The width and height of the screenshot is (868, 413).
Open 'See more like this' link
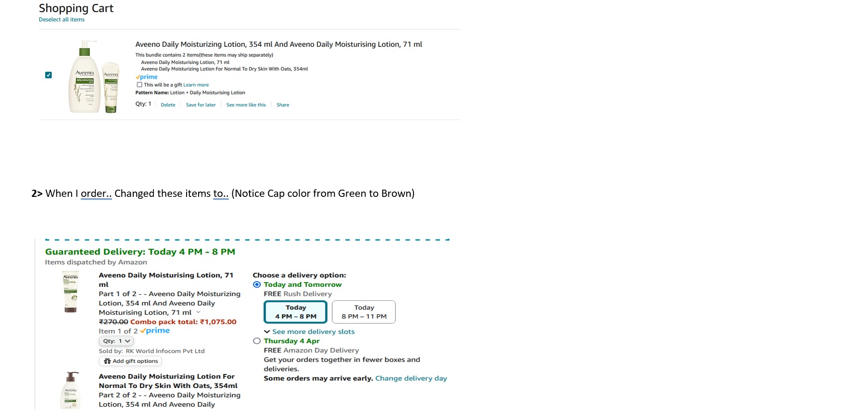[x=246, y=105]
